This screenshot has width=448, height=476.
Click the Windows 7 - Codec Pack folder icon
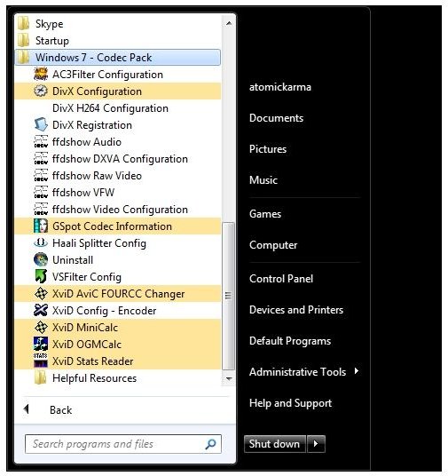24,58
